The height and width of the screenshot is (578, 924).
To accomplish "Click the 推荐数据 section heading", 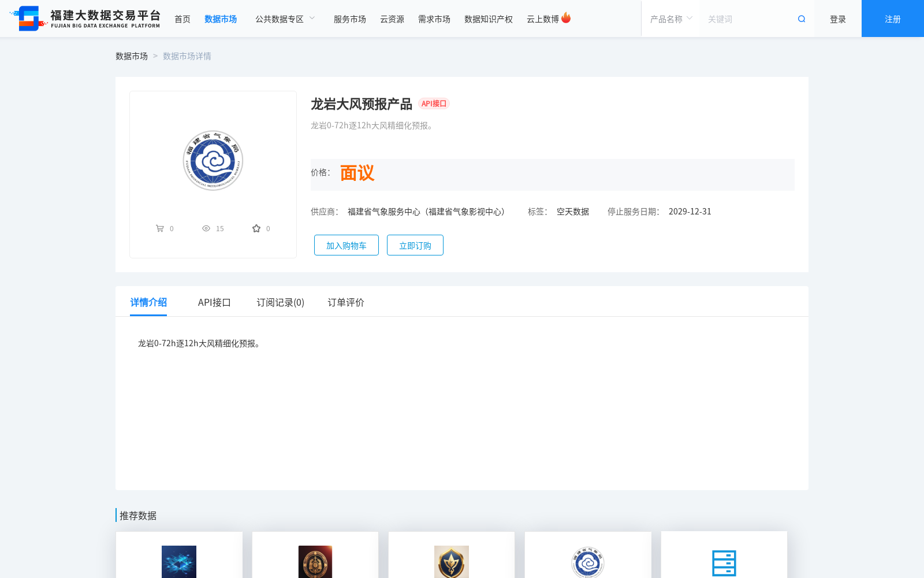I will click(138, 516).
